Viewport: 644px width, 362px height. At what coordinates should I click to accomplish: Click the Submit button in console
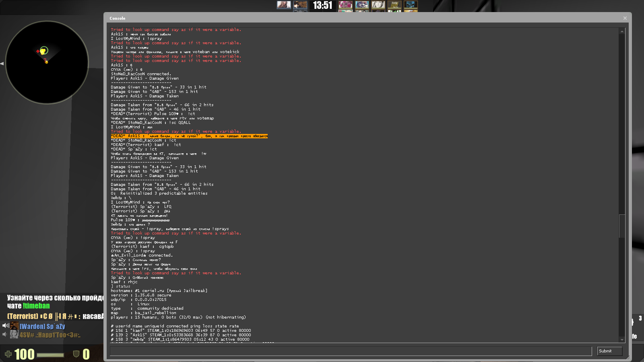point(609,351)
